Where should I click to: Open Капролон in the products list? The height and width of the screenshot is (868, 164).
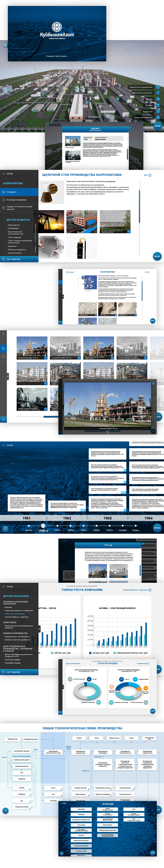coord(12,246)
